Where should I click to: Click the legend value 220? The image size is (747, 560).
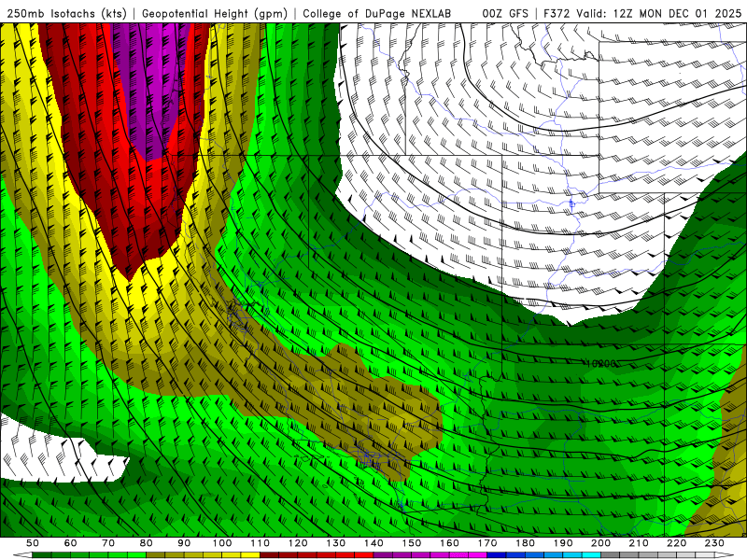point(676,543)
